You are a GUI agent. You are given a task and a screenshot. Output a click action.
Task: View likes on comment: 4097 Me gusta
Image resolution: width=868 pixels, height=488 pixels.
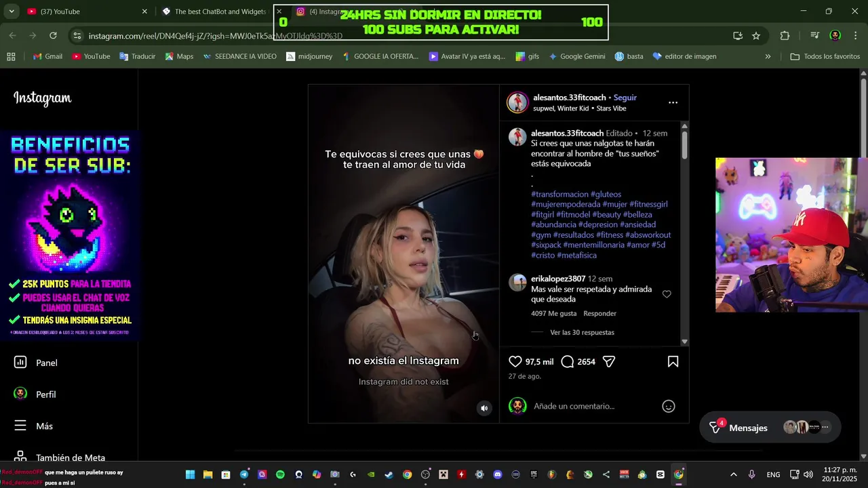coord(553,314)
